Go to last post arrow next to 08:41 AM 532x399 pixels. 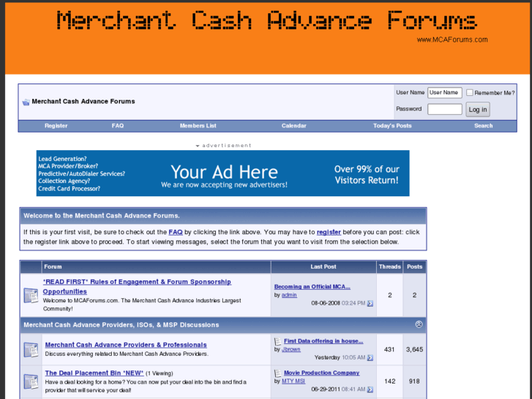370,389
